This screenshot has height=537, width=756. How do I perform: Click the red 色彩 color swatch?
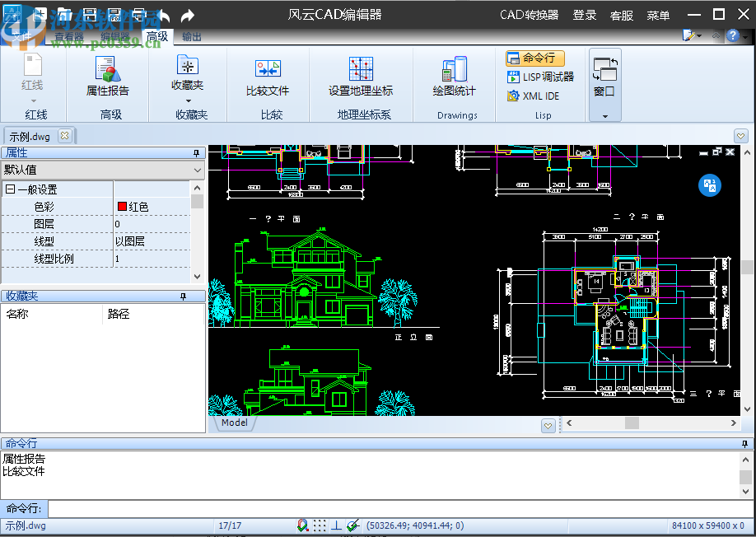pos(122,206)
